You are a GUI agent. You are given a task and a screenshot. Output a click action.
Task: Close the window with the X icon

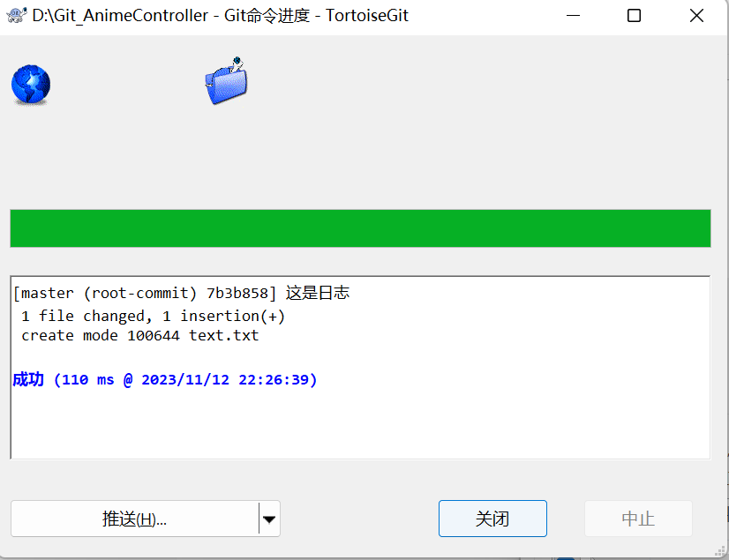point(696,16)
